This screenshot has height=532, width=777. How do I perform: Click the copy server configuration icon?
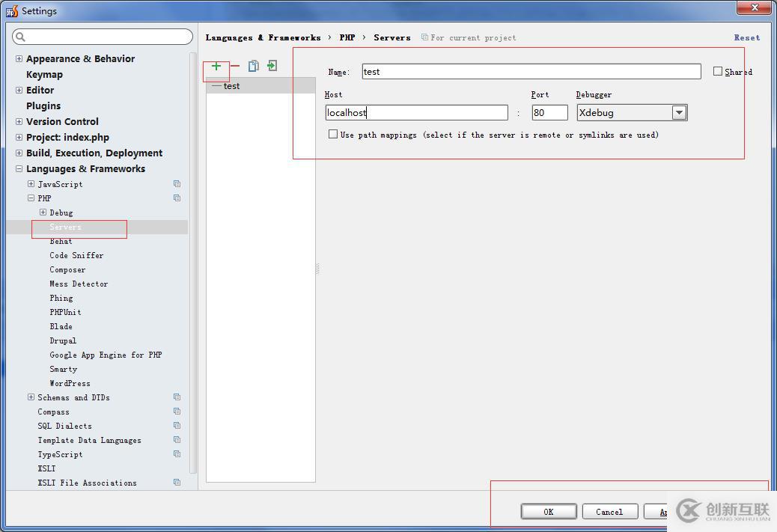click(x=253, y=67)
